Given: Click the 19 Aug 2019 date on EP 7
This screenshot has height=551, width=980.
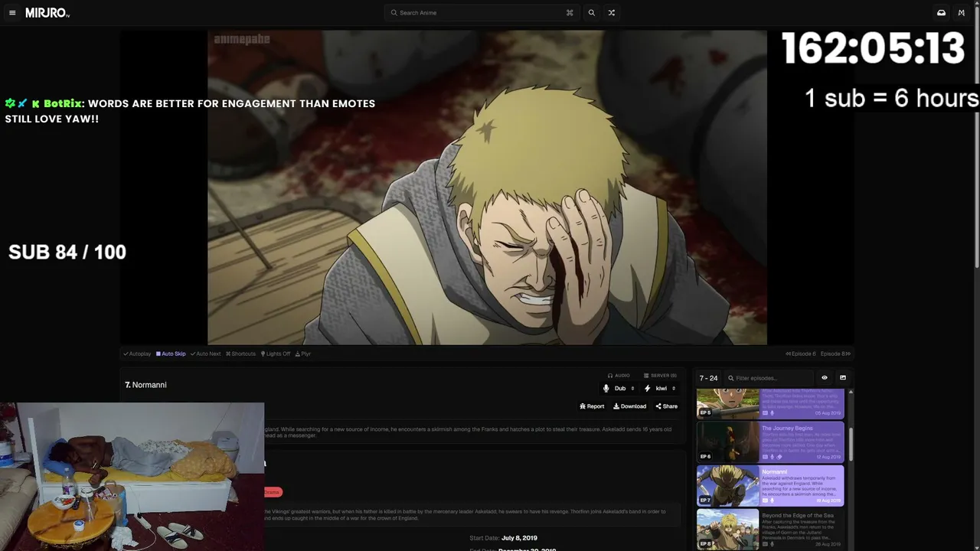Looking at the screenshot, I should pos(828,500).
